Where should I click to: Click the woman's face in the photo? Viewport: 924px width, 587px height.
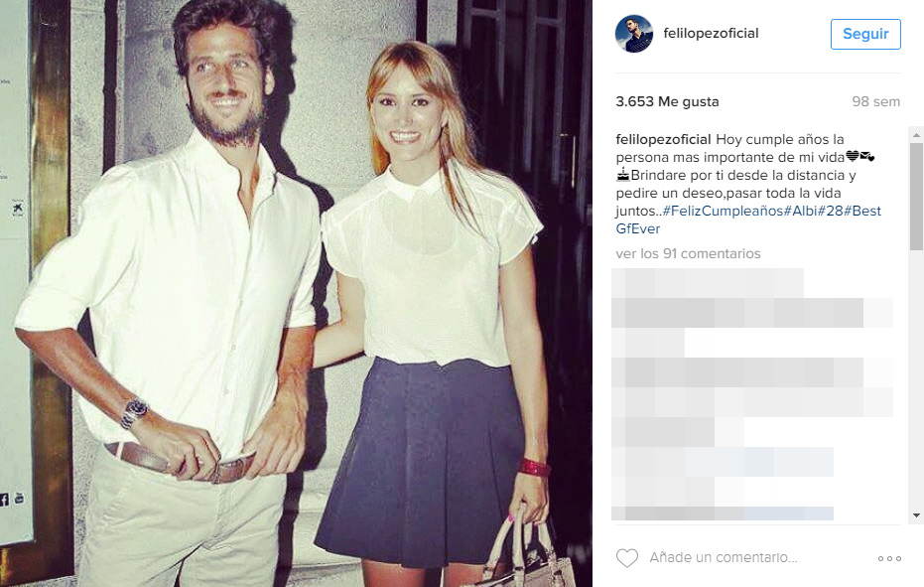coord(407,118)
